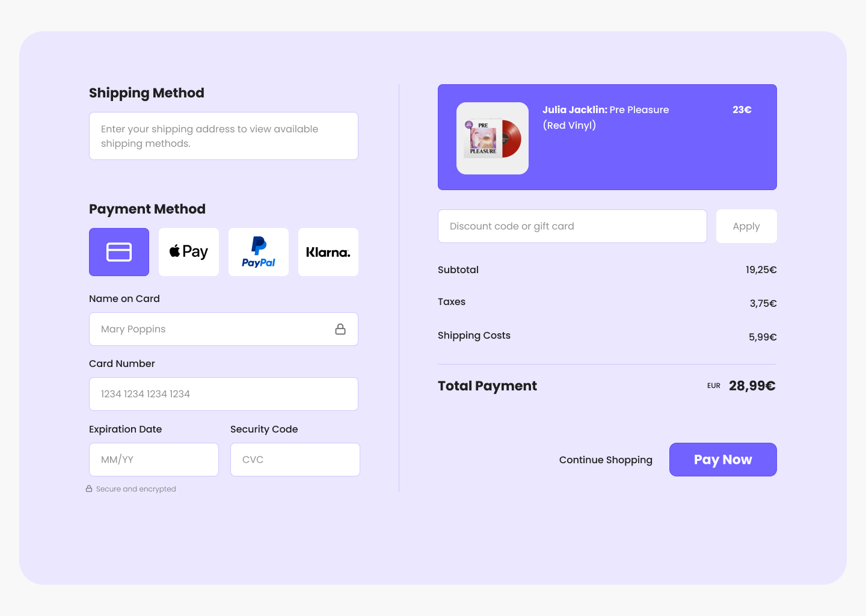Select the credit card payment method

pyautogui.click(x=119, y=252)
